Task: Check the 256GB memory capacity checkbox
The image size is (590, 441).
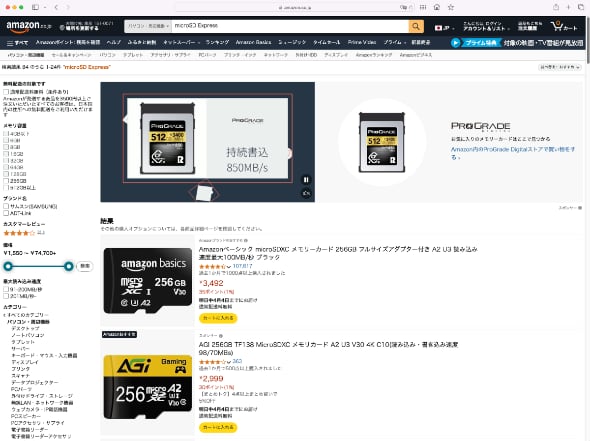Action: [6, 181]
